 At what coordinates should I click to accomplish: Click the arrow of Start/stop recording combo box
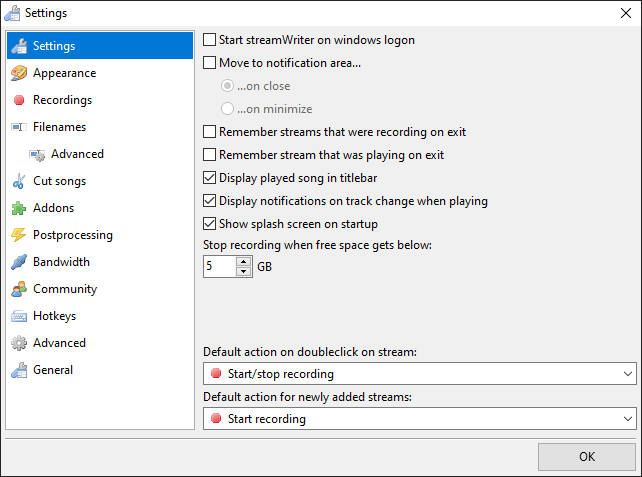click(x=628, y=373)
